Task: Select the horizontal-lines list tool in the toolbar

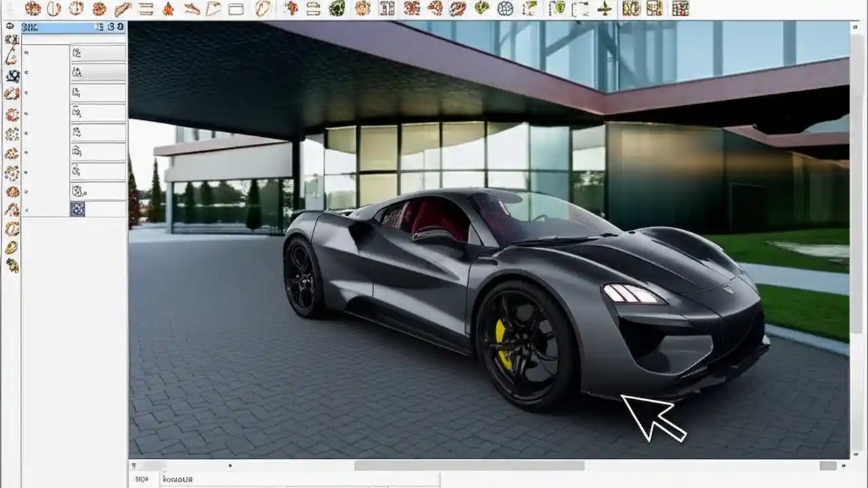Action: [148, 9]
